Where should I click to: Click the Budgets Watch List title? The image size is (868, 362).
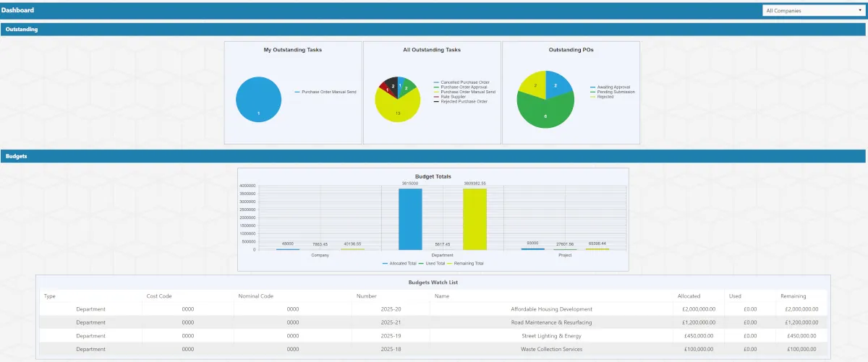coord(433,282)
